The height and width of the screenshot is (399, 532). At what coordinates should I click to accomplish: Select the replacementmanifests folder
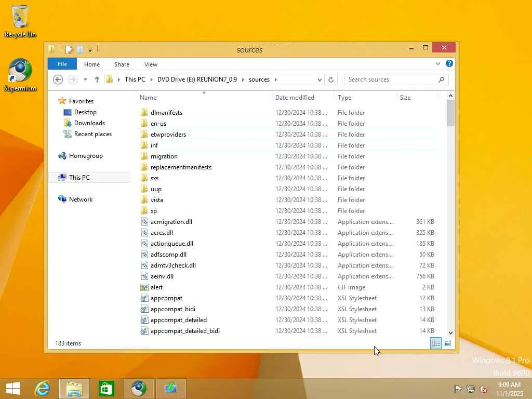coord(181,167)
